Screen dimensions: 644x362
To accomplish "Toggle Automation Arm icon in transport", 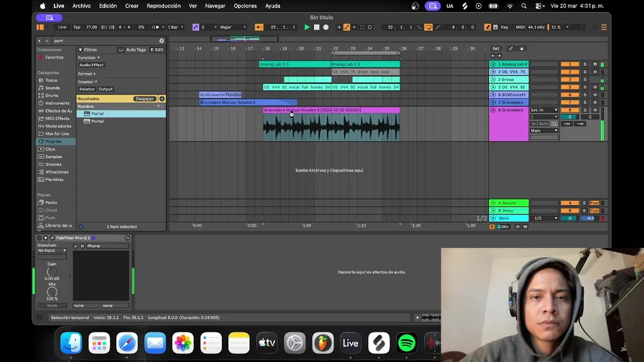I will 347,27.
